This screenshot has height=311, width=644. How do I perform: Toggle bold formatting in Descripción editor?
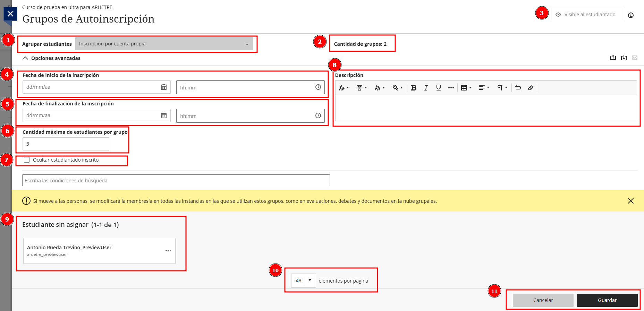pos(413,88)
